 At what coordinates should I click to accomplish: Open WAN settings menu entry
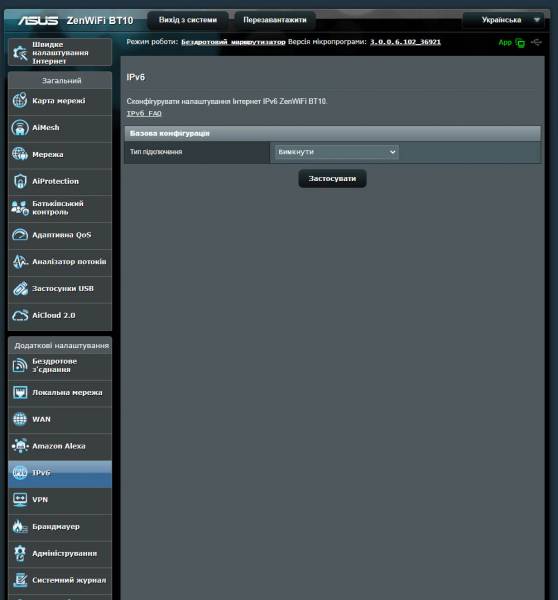pyautogui.click(x=60, y=419)
